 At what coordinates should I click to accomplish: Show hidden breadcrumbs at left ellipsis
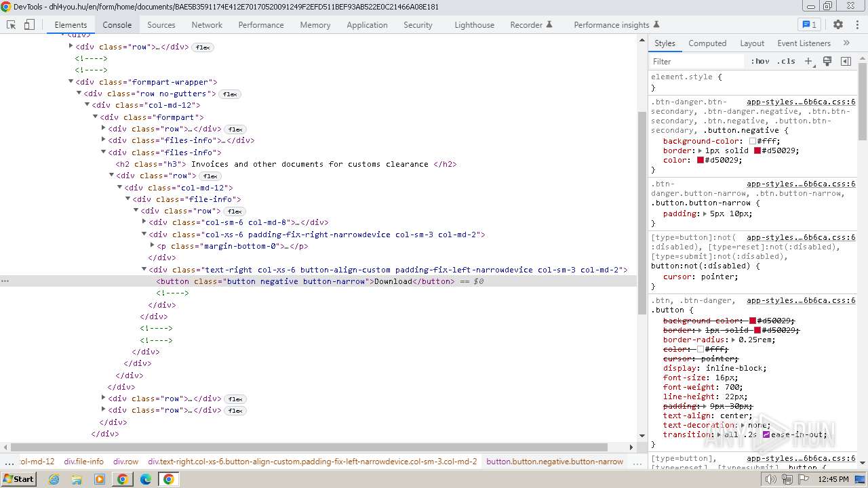pos(9,462)
